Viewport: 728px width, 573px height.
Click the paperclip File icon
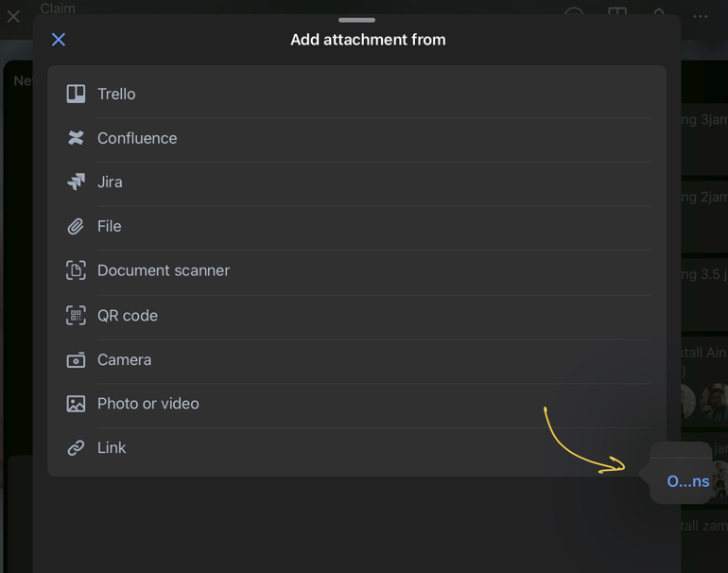[76, 226]
